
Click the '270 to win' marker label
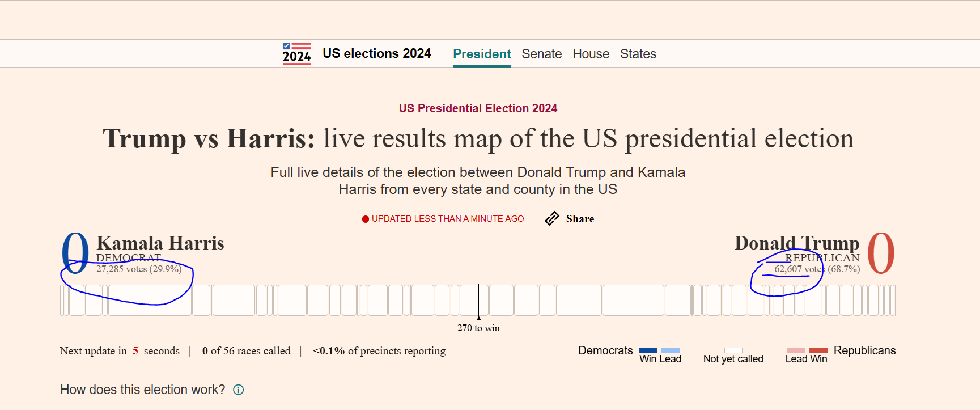pos(478,328)
